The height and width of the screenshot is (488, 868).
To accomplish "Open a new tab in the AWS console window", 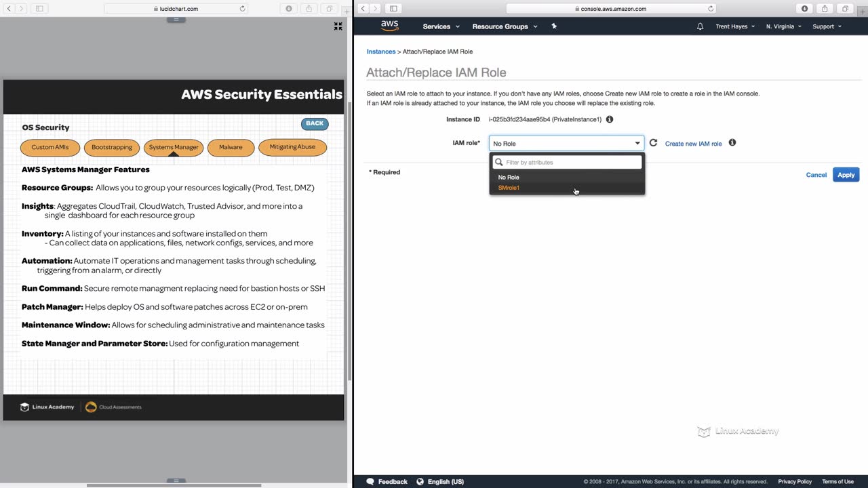I will 862,12.
